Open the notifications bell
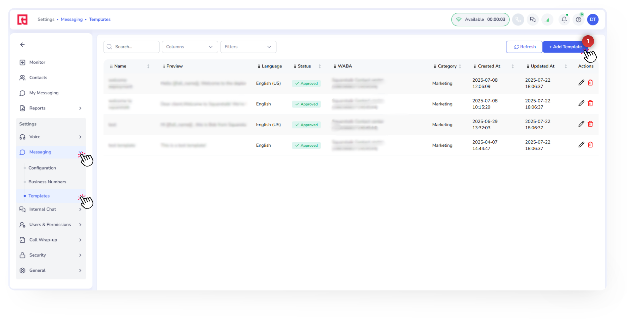The height and width of the screenshot is (319, 644). 564,19
